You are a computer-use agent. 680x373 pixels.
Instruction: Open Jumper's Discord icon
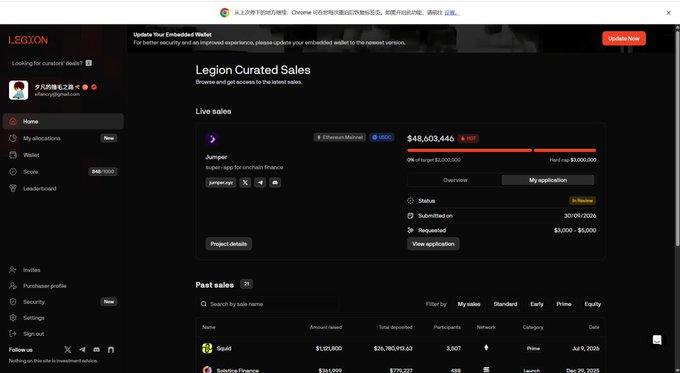pyautogui.click(x=275, y=183)
